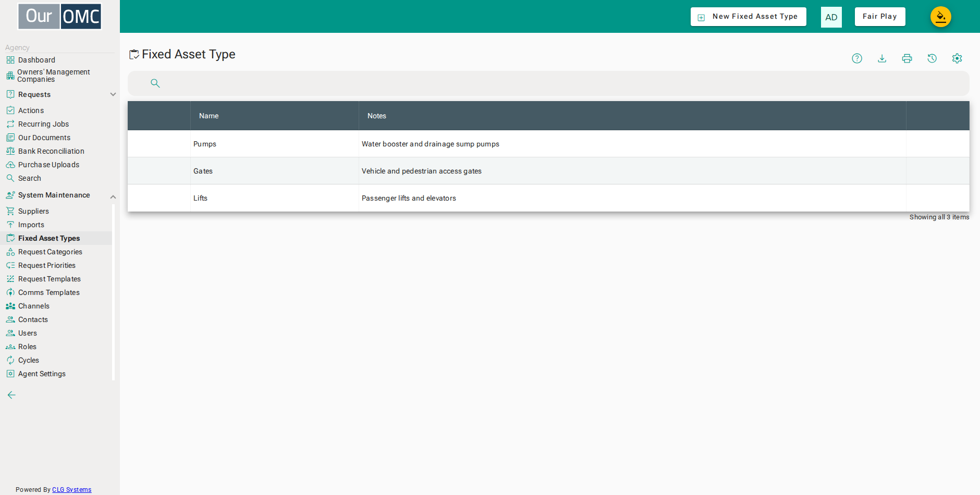Click the Purchase Uploads cloud icon
The height and width of the screenshot is (495, 980).
(x=10, y=165)
